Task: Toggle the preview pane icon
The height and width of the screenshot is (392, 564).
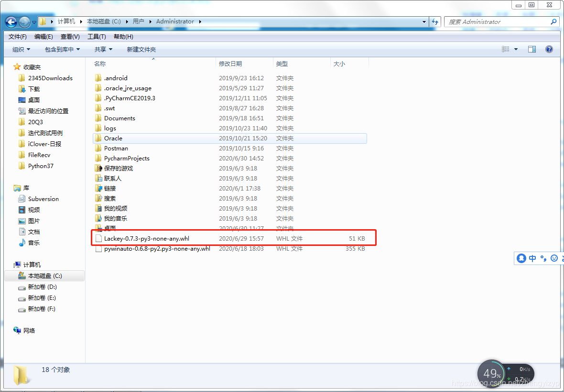Action: [x=532, y=49]
